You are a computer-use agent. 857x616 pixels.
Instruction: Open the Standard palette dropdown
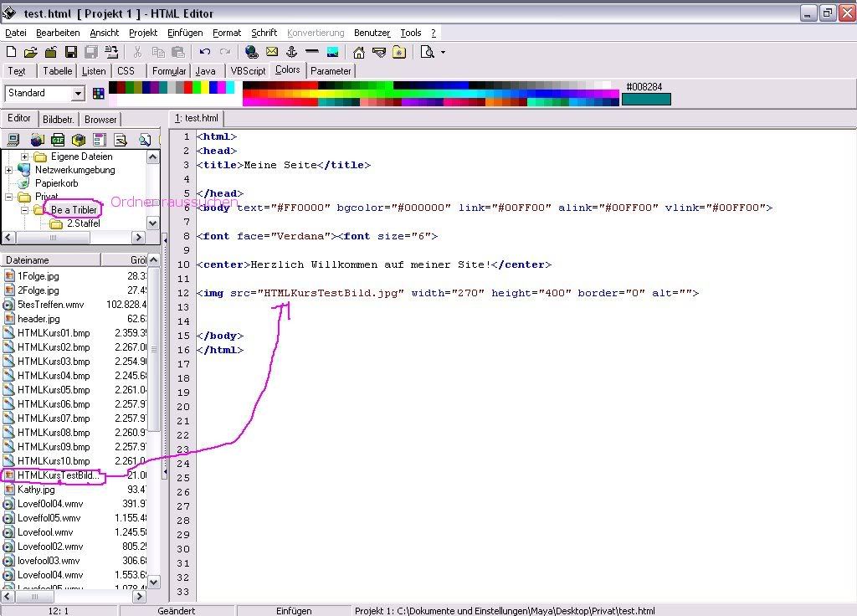point(78,94)
